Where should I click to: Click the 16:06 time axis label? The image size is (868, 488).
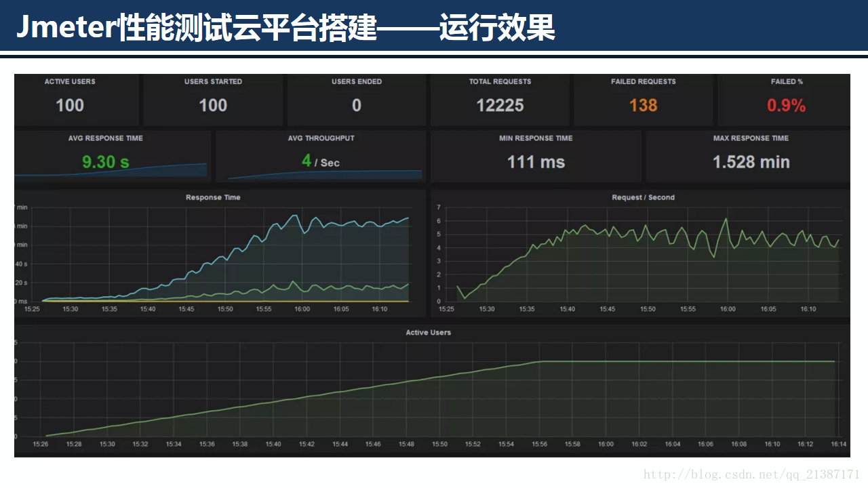coord(705,445)
